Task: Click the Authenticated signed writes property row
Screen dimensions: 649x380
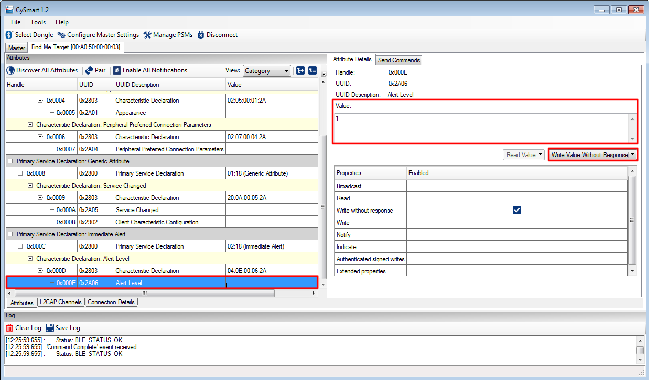Action: click(481, 259)
